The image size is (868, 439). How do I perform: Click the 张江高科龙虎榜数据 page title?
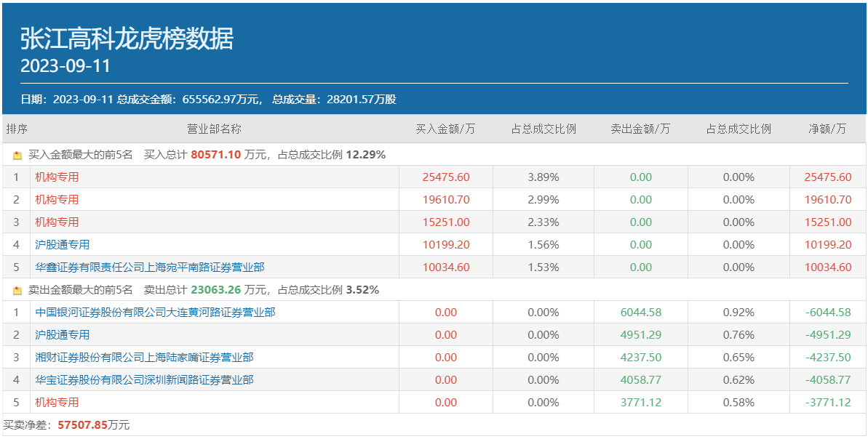point(127,39)
